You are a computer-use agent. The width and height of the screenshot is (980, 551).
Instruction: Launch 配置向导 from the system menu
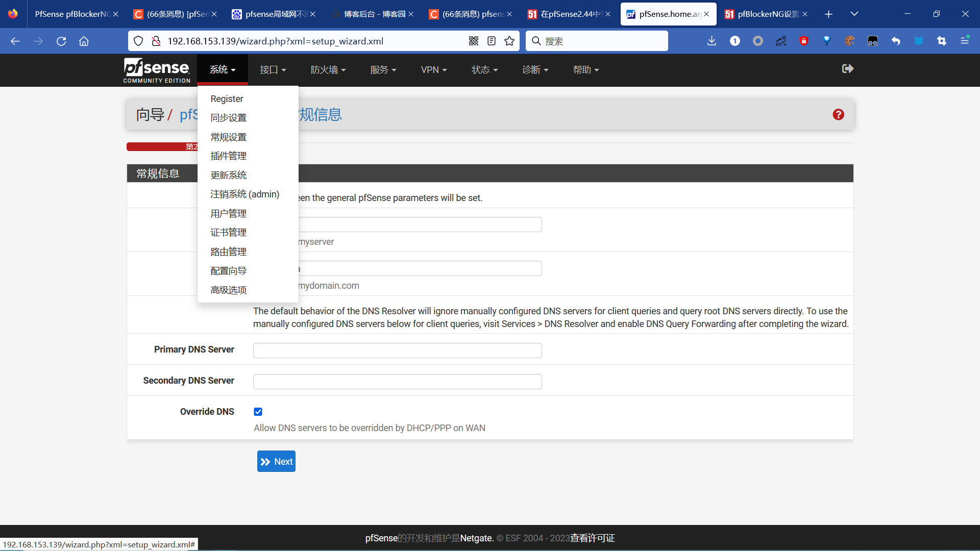tap(248, 271)
